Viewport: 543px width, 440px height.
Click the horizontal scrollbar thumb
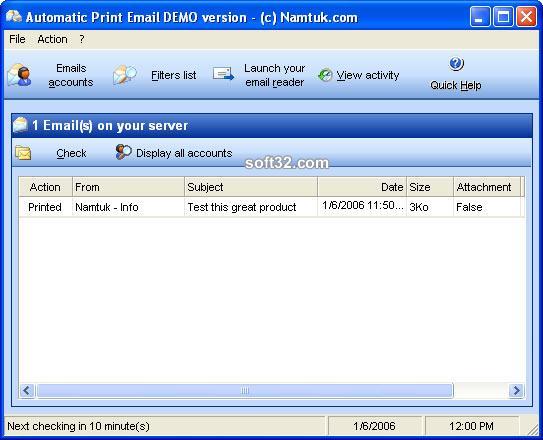245,390
